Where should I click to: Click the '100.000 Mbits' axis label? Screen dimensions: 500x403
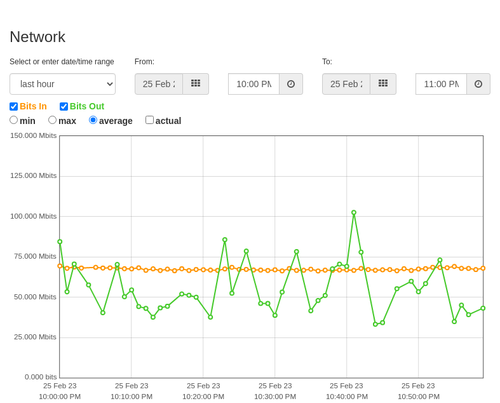[33, 216]
